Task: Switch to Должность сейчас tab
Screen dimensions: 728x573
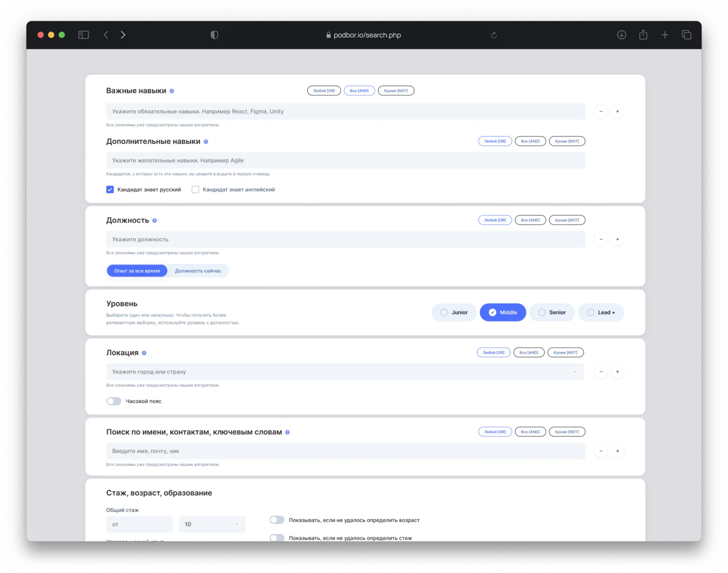Action: click(198, 271)
